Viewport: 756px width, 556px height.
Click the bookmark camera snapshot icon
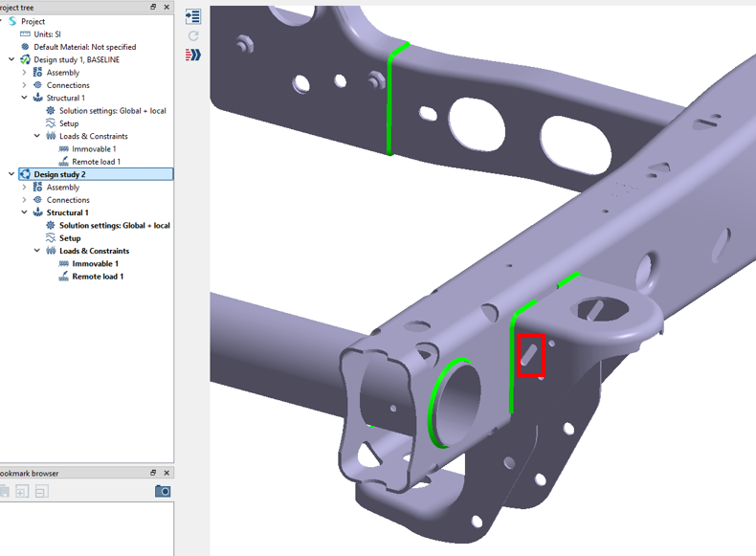tap(163, 491)
